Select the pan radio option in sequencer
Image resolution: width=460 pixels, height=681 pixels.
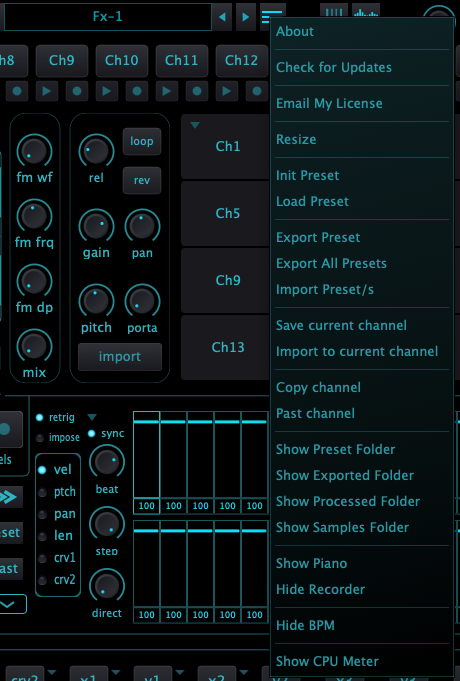[42, 514]
